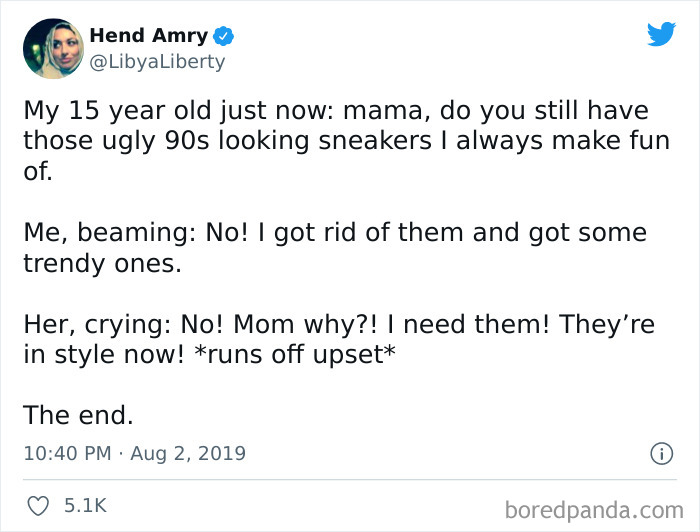Click the blue verified badge
700x532 pixels.
tap(225, 36)
